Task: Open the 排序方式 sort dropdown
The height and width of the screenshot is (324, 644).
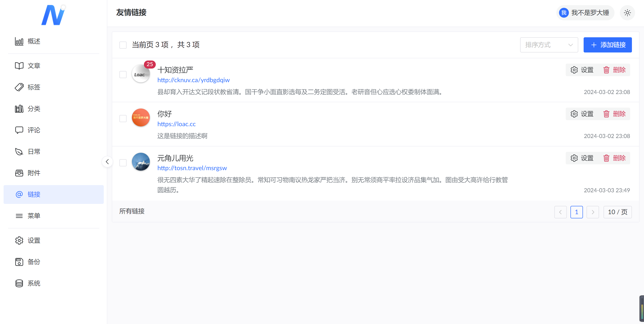Action: point(549,45)
